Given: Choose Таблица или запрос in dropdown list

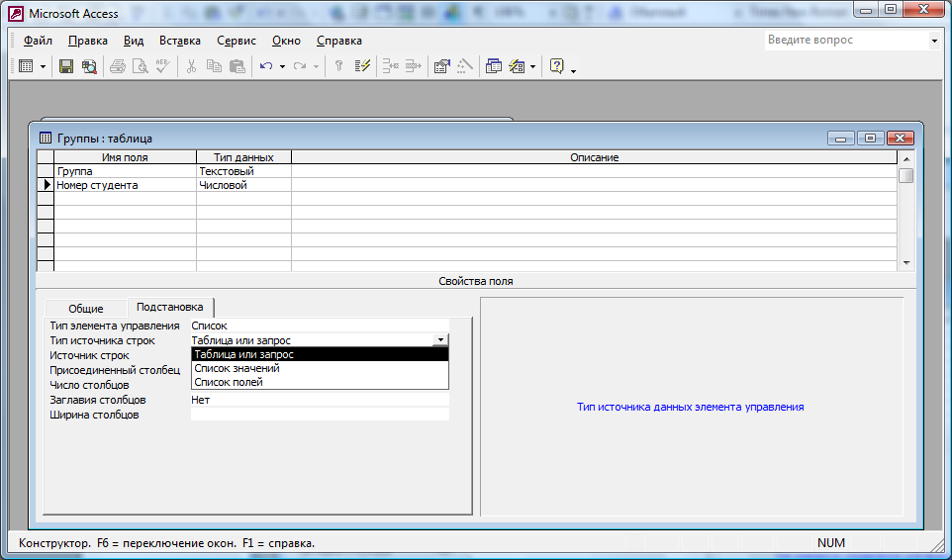Looking at the screenshot, I should pyautogui.click(x=320, y=354).
